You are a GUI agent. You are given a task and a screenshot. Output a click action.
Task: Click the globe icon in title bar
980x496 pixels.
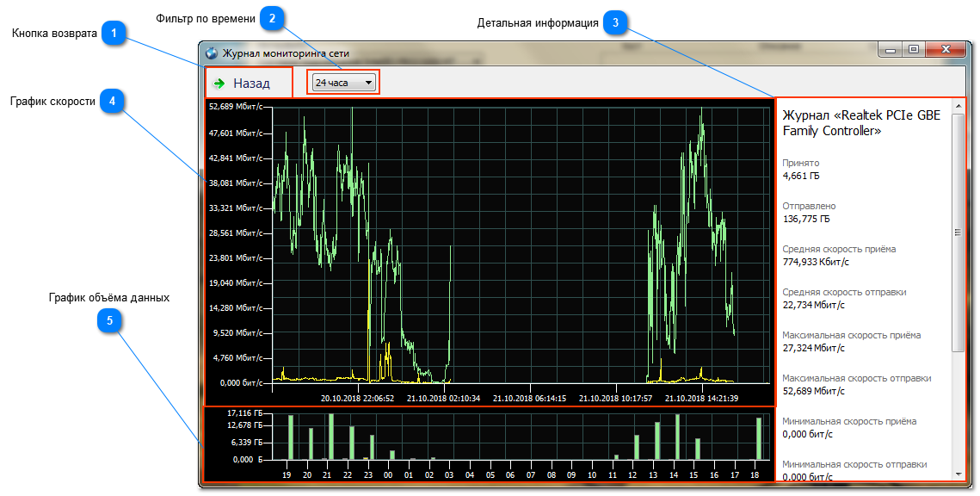coord(212,53)
